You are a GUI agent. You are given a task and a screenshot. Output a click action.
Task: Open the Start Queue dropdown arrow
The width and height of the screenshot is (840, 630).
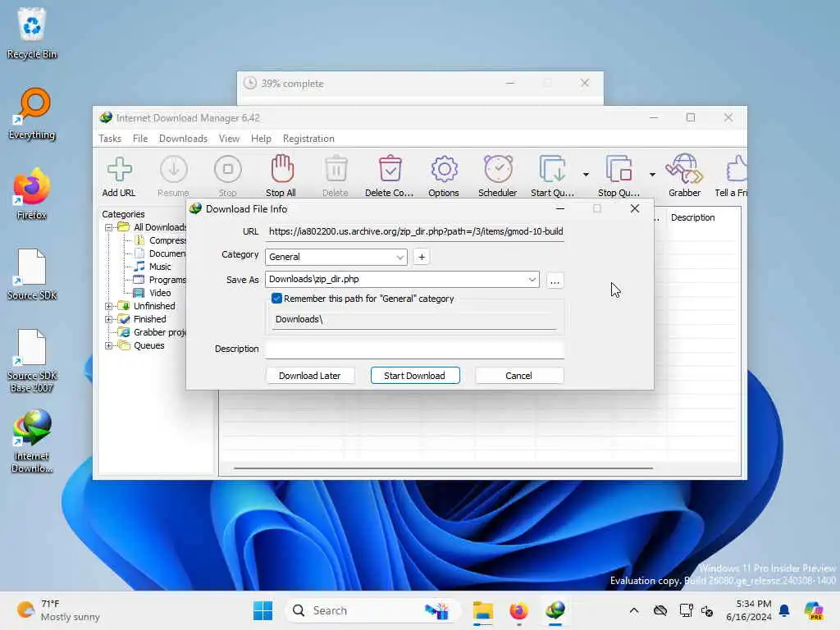point(586,175)
